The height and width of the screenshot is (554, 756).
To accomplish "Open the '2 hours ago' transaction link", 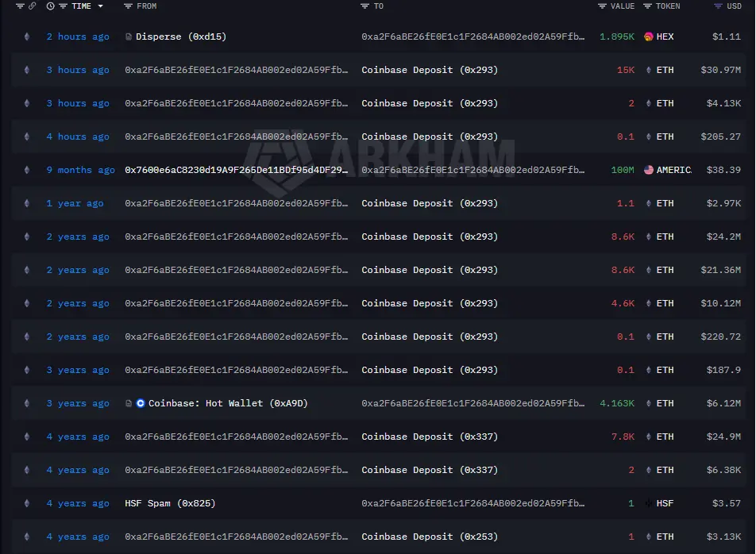I will 78,37.
